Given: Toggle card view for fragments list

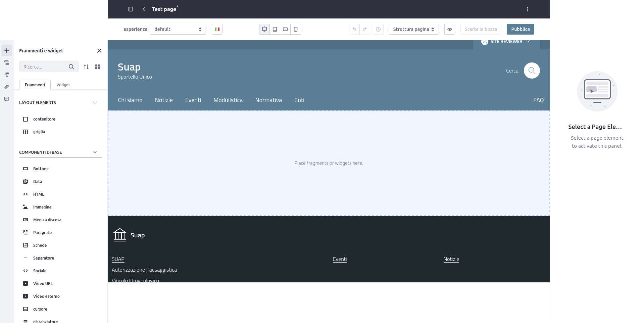Looking at the screenshot, I should point(98,67).
